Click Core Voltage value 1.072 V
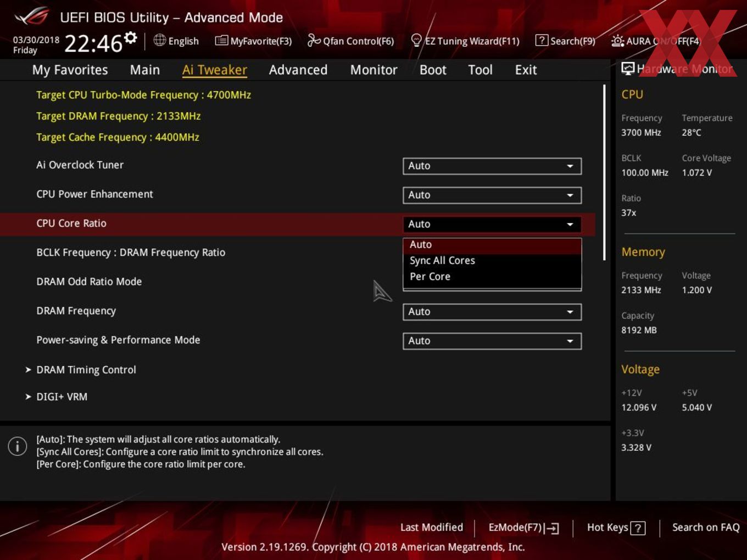The width and height of the screenshot is (747, 560). (696, 172)
